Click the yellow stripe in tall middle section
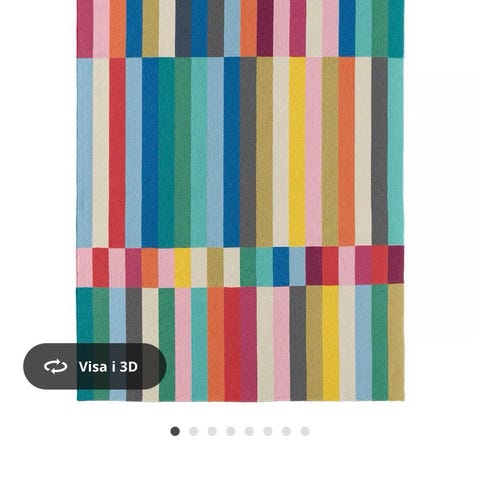This screenshot has height=480, width=480. click(297, 152)
